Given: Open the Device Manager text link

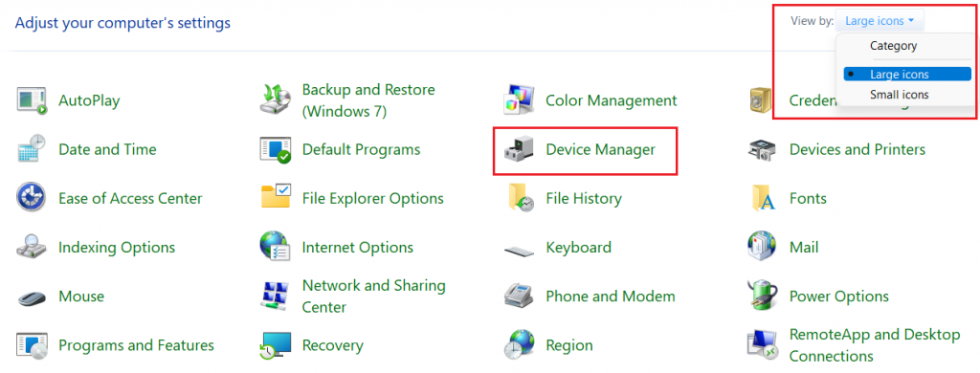Looking at the screenshot, I should [600, 149].
